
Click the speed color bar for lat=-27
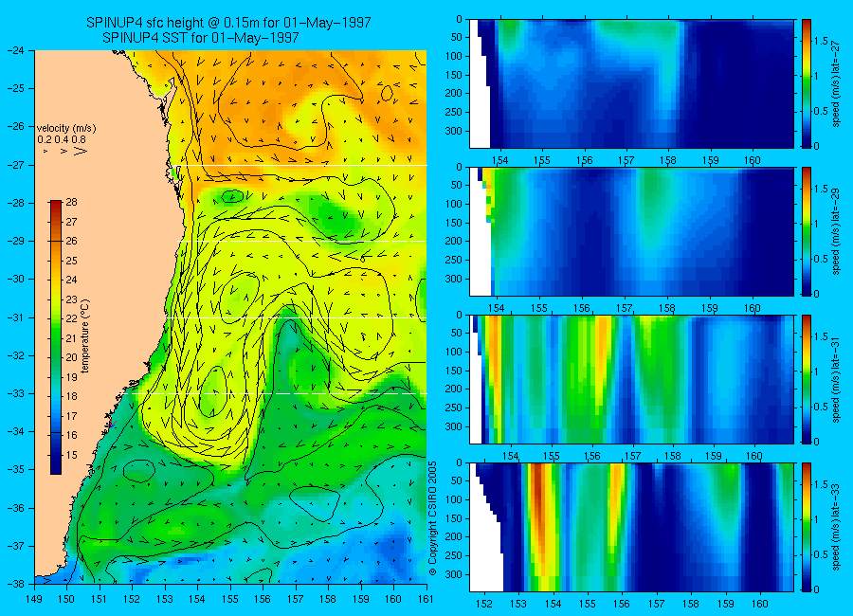807,83
